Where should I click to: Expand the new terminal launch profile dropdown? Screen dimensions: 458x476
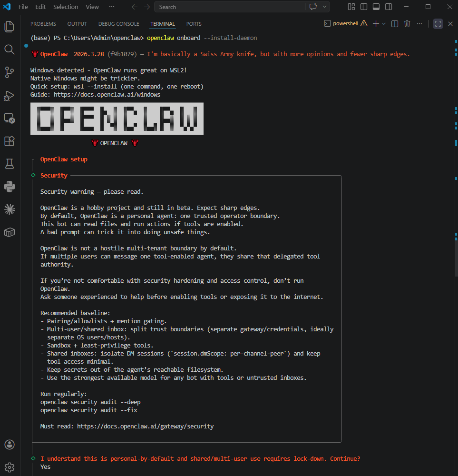[384, 24]
